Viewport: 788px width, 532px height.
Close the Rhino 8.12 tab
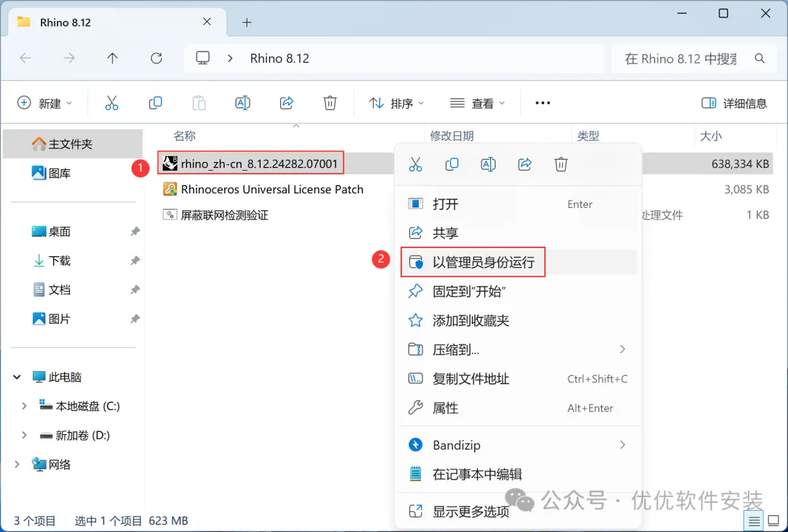206,22
